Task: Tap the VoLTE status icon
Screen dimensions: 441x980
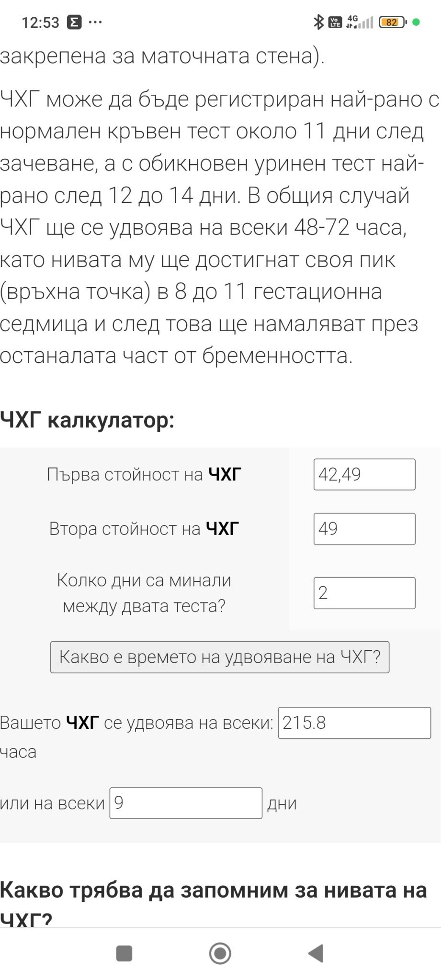Action: pyautogui.click(x=335, y=22)
